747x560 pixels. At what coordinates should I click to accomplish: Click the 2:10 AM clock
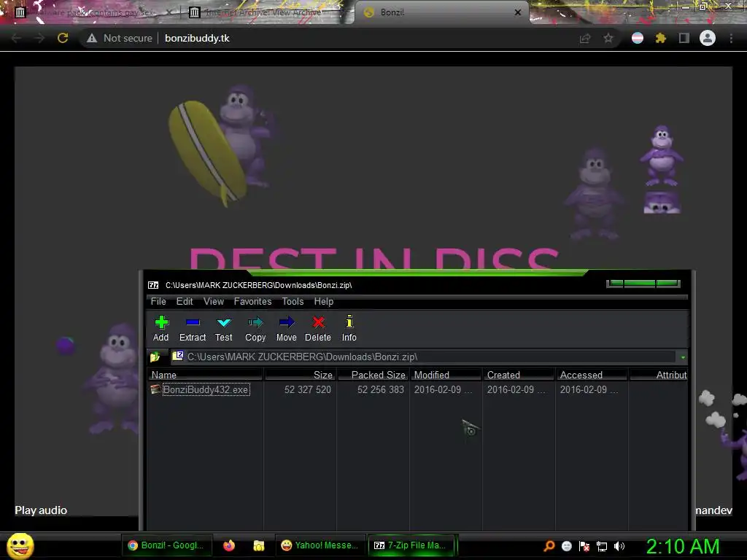point(683,546)
